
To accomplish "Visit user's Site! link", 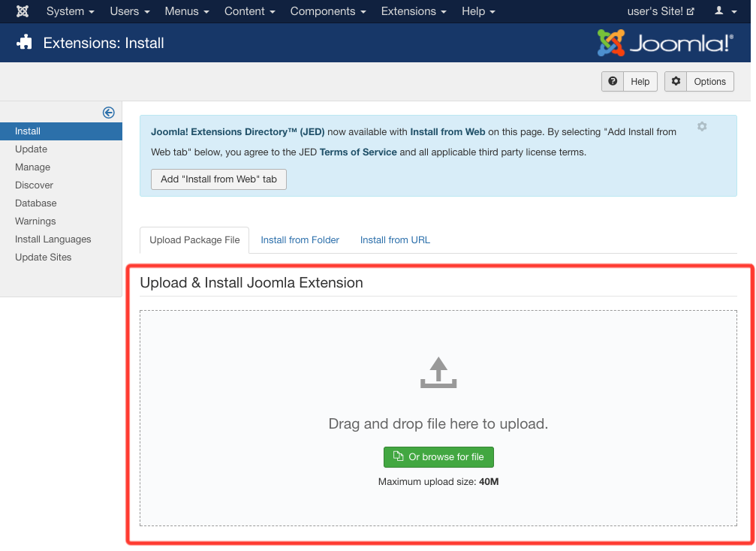I will (661, 11).
